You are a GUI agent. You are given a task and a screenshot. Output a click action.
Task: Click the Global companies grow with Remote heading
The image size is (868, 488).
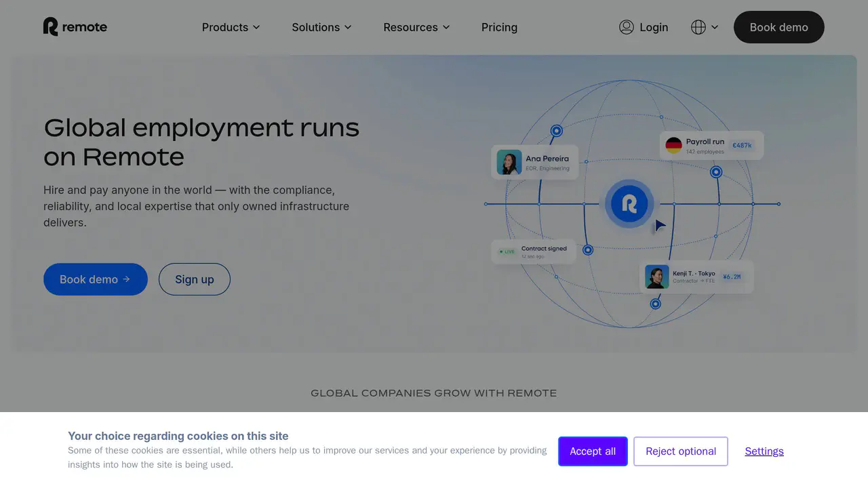434,393
